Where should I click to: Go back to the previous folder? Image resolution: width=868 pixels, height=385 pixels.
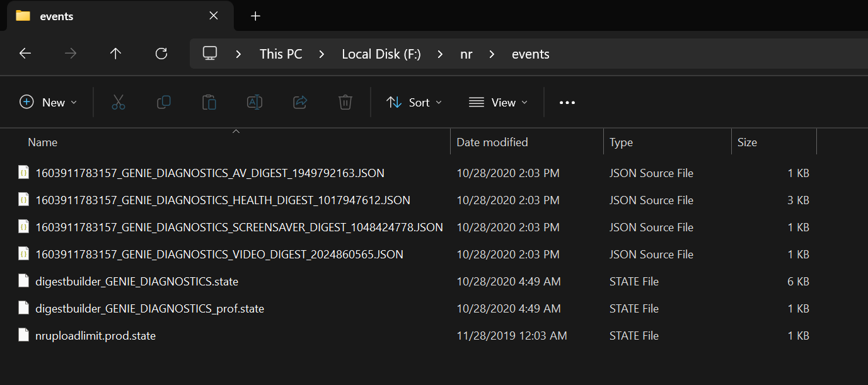[x=25, y=54]
